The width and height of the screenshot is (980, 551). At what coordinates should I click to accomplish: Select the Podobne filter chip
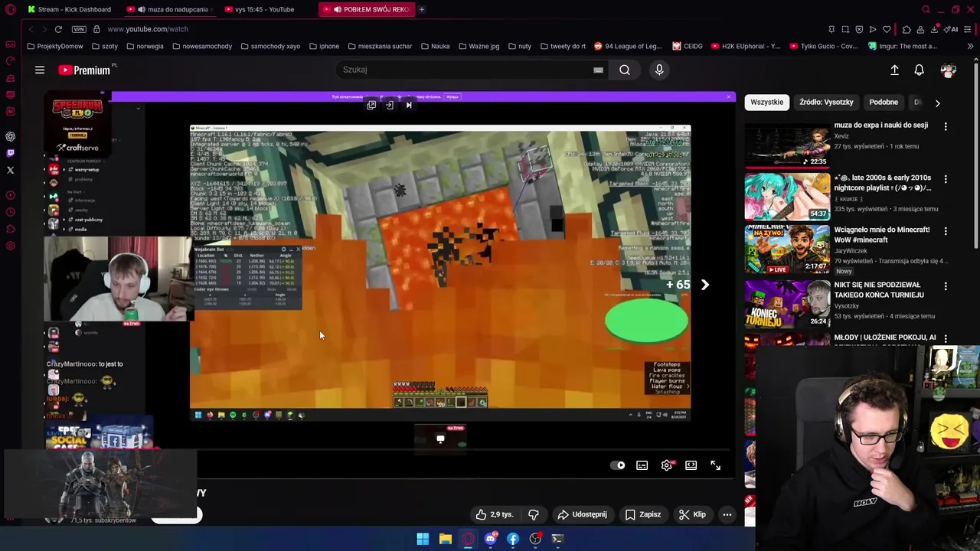pos(884,102)
